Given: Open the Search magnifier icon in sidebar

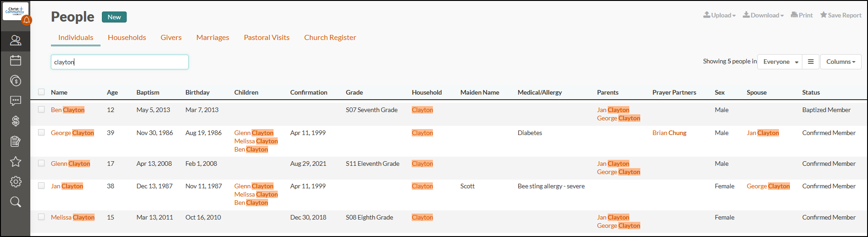Looking at the screenshot, I should click(16, 202).
